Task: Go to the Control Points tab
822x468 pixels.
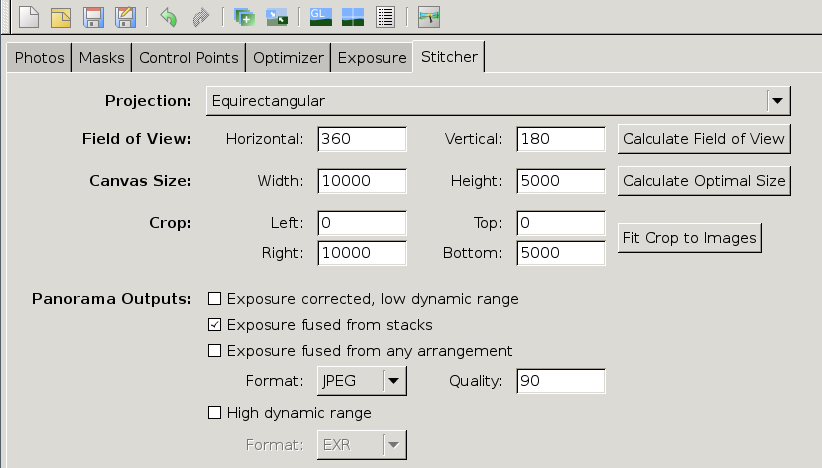Action: (x=189, y=57)
